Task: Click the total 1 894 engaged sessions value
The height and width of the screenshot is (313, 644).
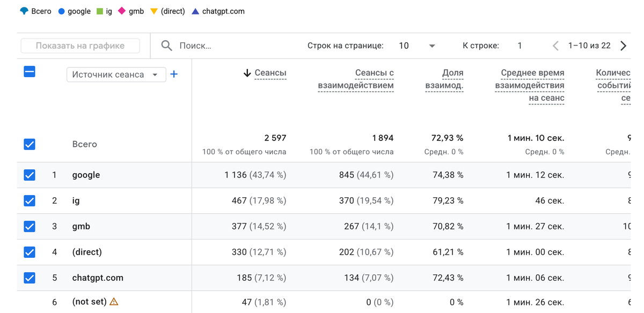Action: click(383, 138)
